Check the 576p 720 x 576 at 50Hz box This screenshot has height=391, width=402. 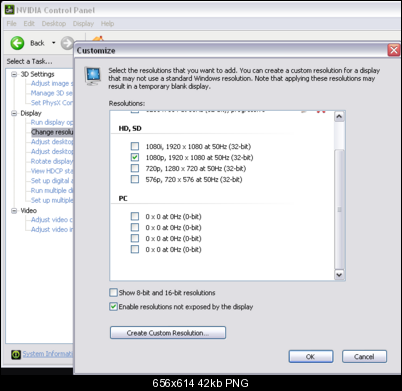pyautogui.click(x=135, y=179)
